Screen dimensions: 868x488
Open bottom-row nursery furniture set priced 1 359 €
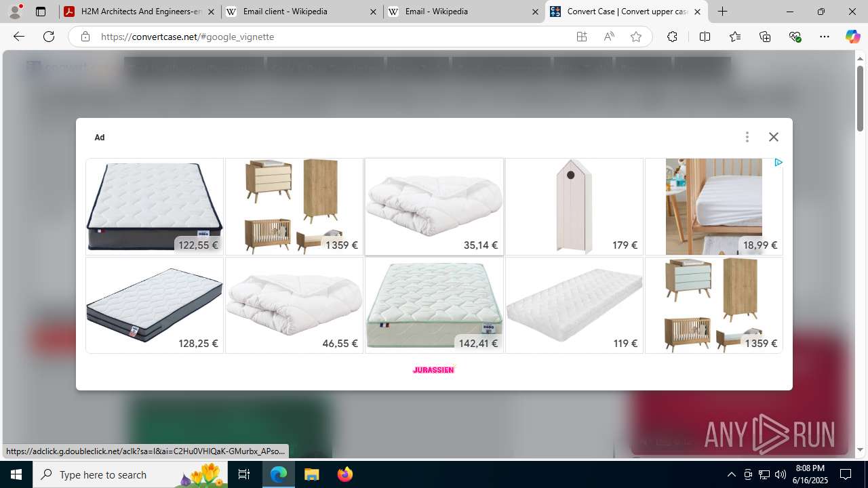coord(714,305)
